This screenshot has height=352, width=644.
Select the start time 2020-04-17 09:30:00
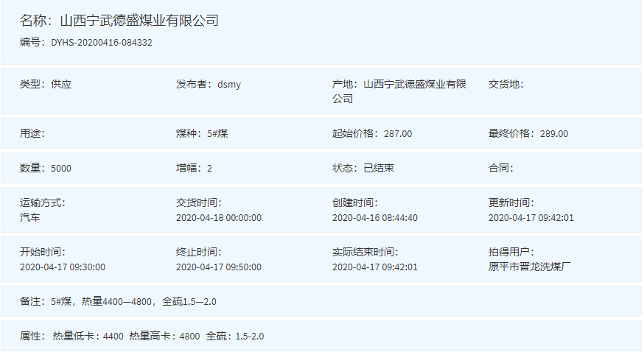coord(63,267)
